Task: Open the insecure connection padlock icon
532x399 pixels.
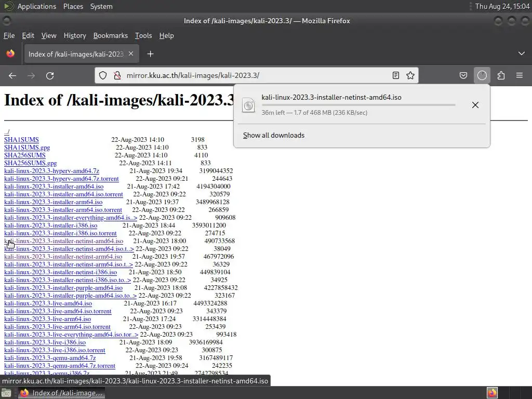Action: pyautogui.click(x=117, y=75)
